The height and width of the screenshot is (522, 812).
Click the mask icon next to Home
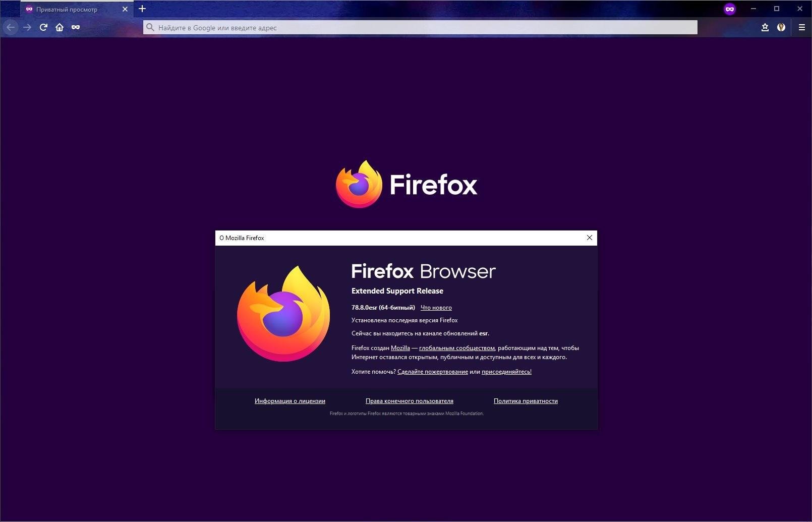pyautogui.click(x=76, y=27)
